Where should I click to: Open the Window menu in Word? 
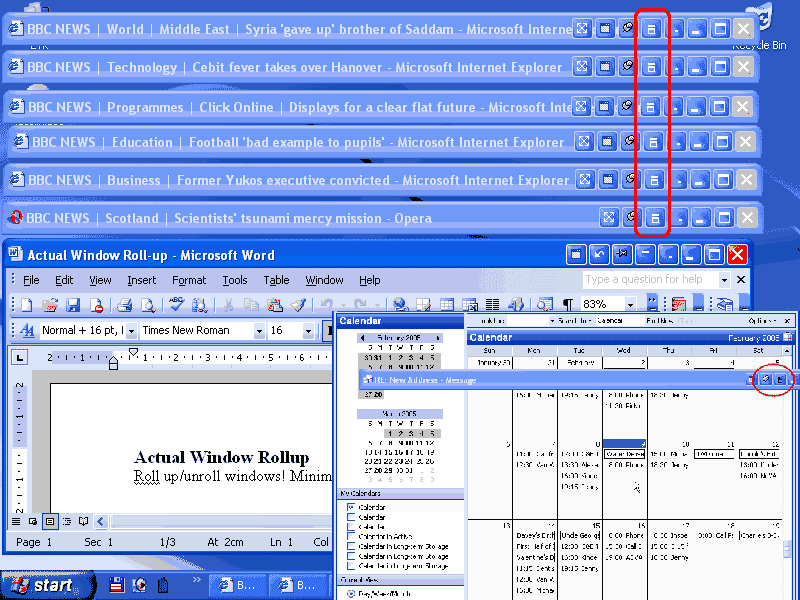[x=324, y=280]
